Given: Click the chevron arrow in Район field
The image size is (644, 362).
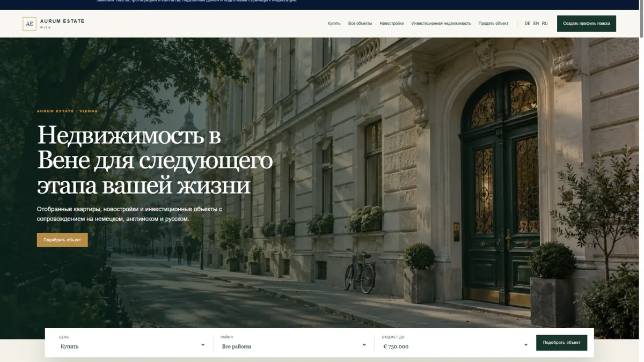Looking at the screenshot, I should pyautogui.click(x=364, y=345).
